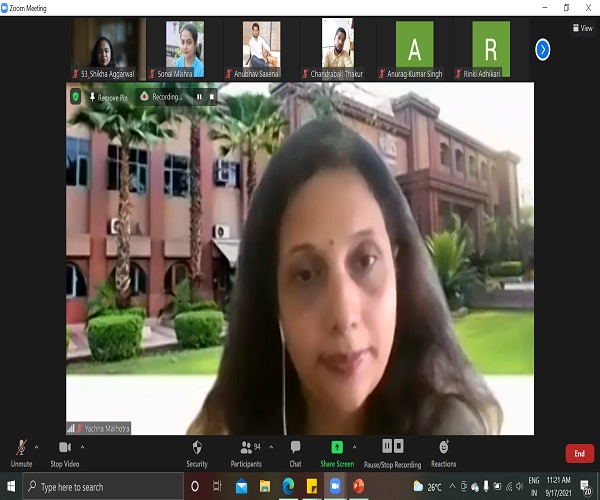The width and height of the screenshot is (600, 500).
Task: Open Microsoft Edge from taskbar
Action: coord(288,487)
